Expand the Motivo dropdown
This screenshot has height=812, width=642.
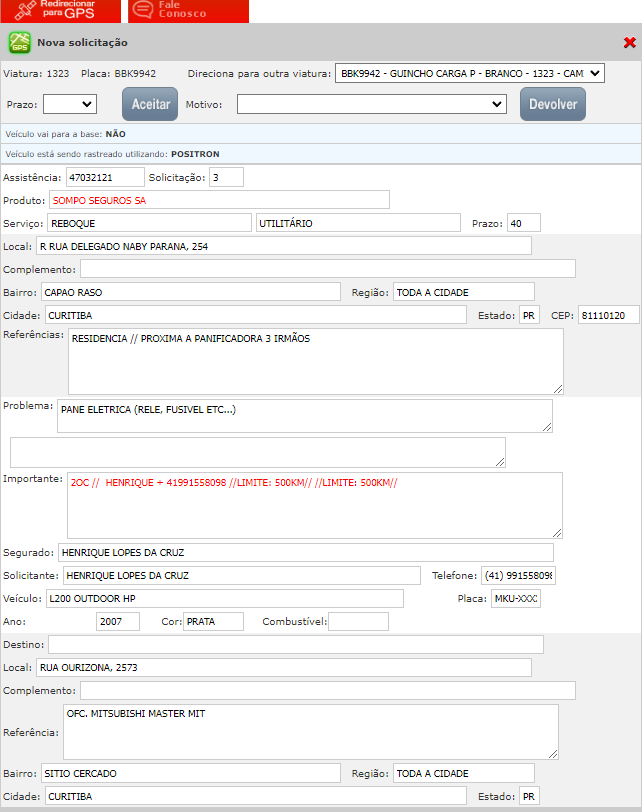(372, 104)
